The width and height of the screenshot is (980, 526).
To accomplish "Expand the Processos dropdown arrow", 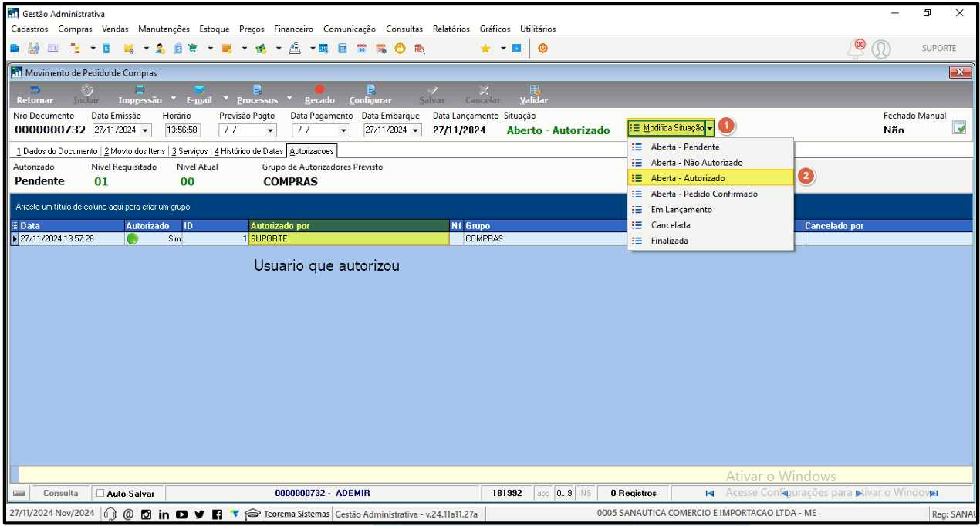I will coord(289,98).
